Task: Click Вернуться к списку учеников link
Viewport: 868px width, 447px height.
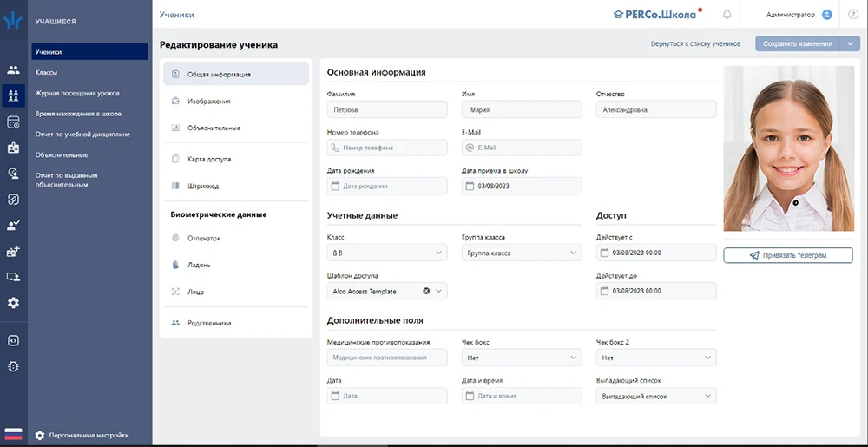Action: (x=695, y=43)
